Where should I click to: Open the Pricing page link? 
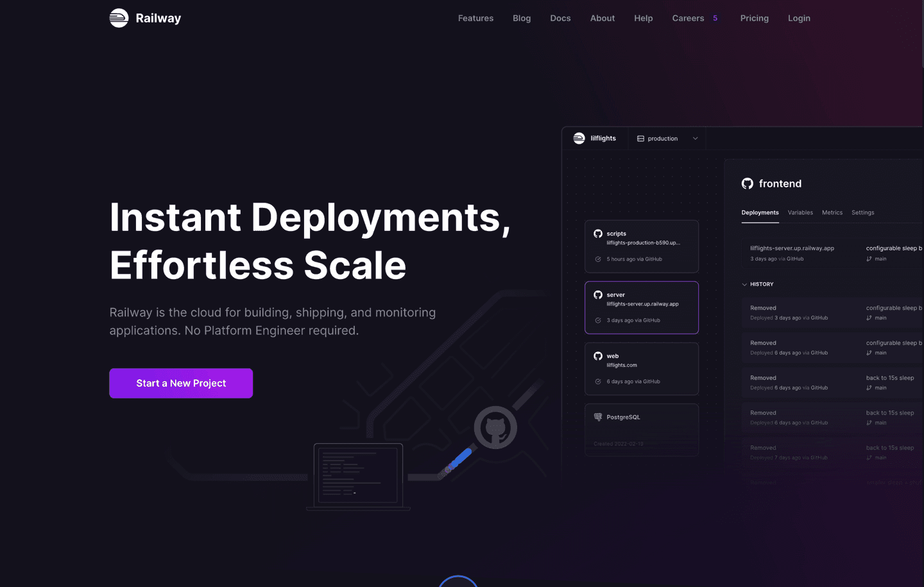[754, 18]
